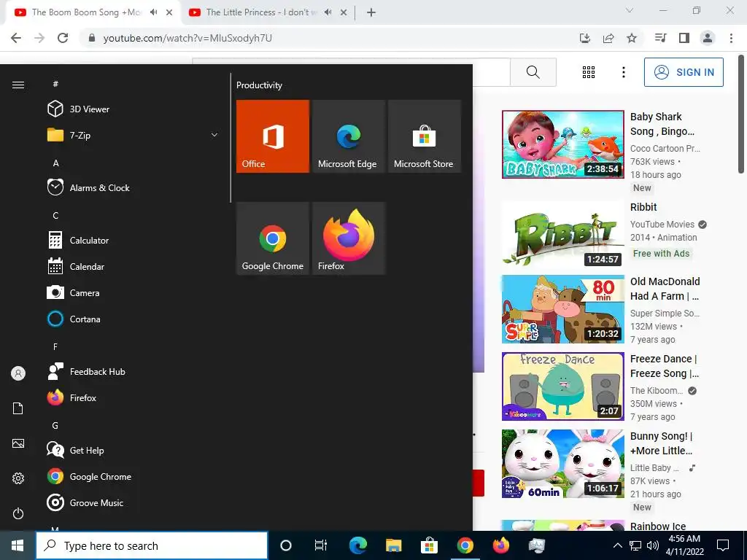This screenshot has width=747, height=560.
Task: Open Chrome media control button
Action: [x=660, y=38]
